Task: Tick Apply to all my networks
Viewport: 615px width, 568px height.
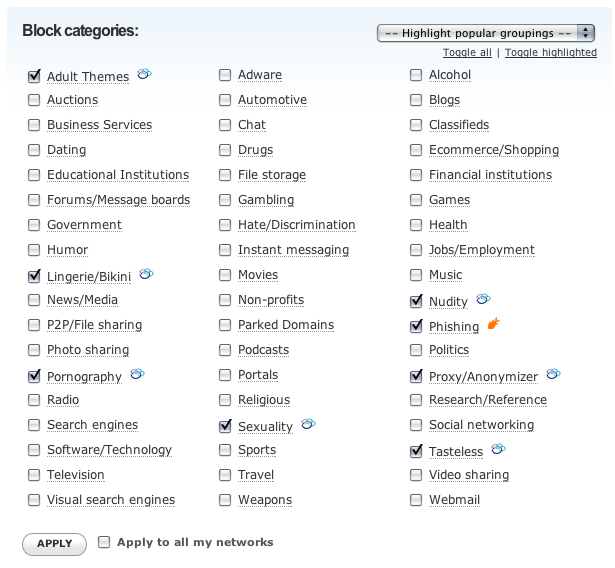Action: pyautogui.click(x=105, y=542)
